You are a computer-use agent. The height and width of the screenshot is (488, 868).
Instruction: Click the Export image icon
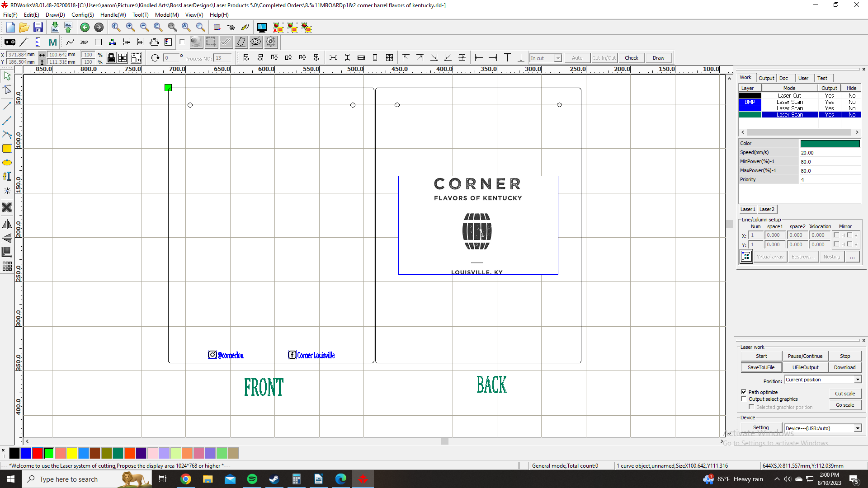(x=68, y=28)
